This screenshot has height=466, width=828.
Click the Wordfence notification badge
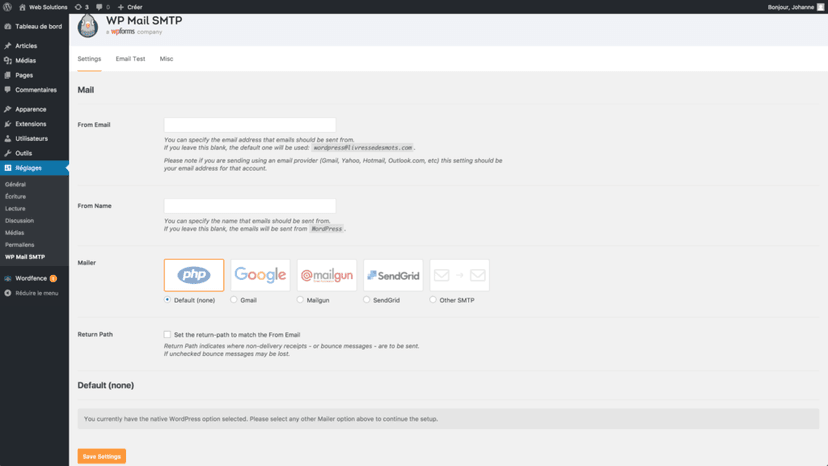point(53,278)
